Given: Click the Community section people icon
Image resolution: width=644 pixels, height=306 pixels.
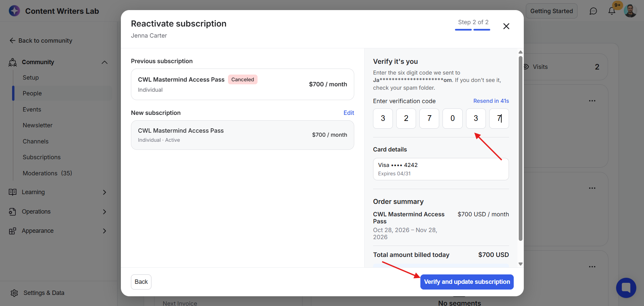Looking at the screenshot, I should 13,62.
